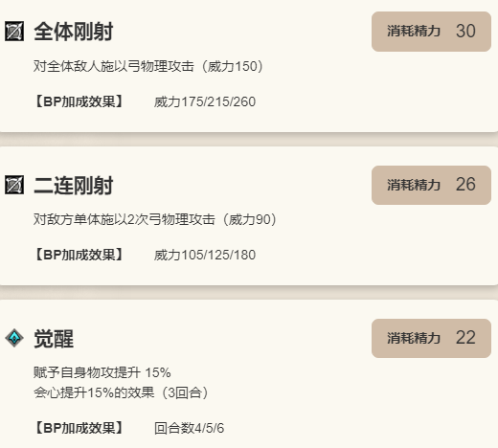Click BP加成效果 label under 全体刚射
The width and height of the screenshot is (498, 448).
tap(79, 101)
